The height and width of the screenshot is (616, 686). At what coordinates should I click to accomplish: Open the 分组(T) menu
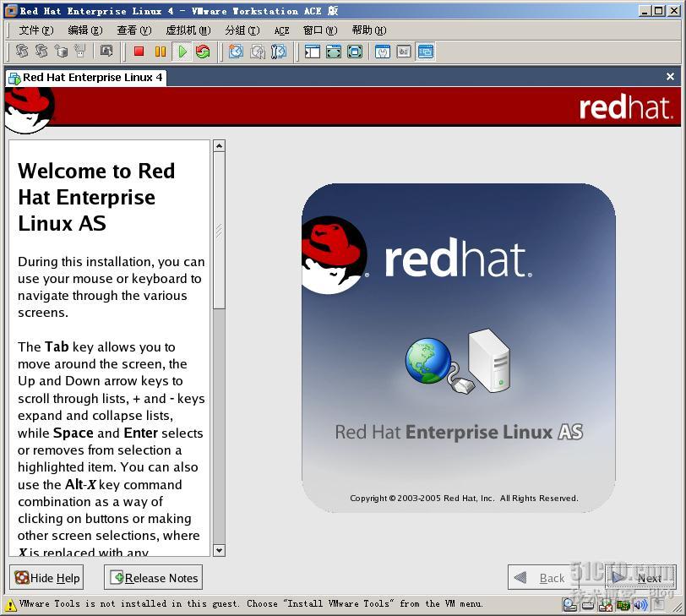click(x=242, y=30)
